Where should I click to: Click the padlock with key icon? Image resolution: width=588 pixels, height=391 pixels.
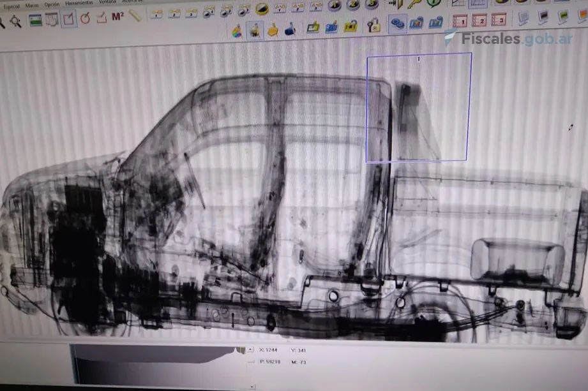[374, 26]
